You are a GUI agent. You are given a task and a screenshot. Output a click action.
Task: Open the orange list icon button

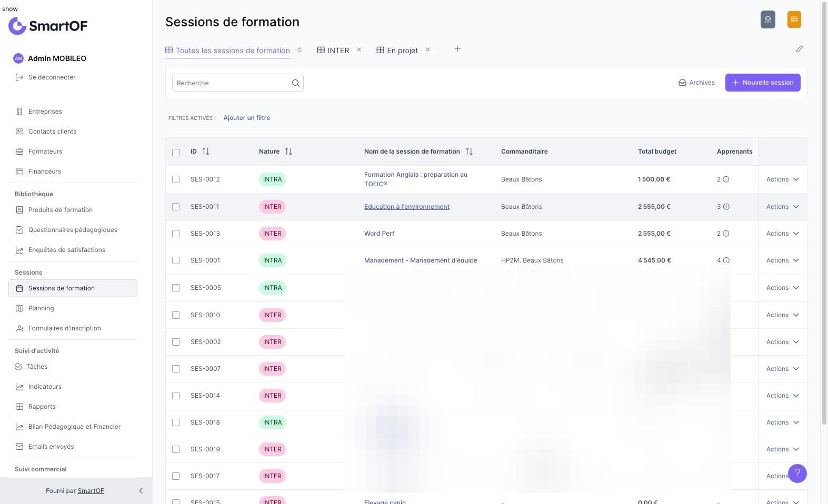[794, 19]
